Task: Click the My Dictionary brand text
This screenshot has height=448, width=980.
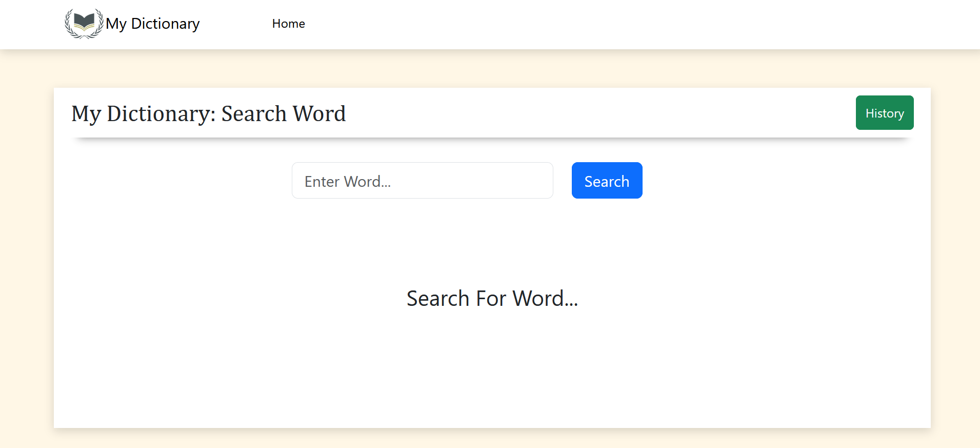Action: point(152,24)
